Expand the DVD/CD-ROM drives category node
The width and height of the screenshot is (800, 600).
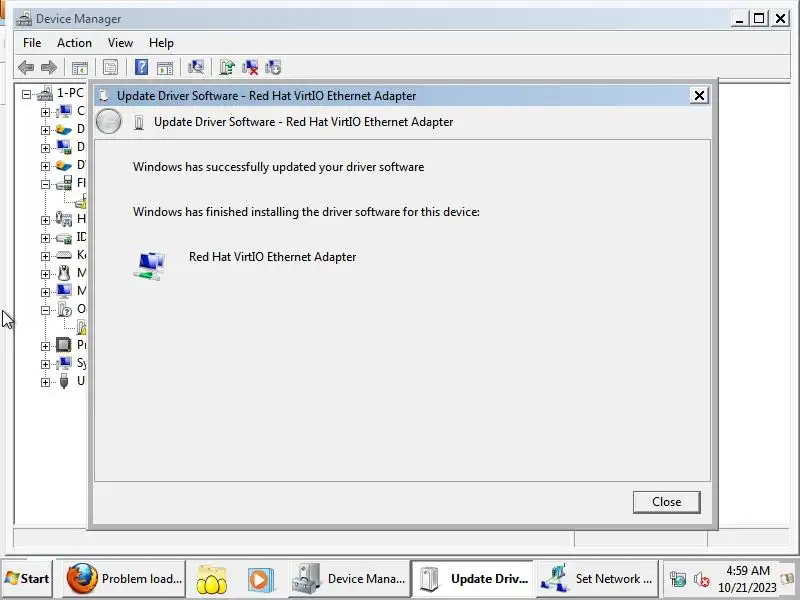pos(45,166)
